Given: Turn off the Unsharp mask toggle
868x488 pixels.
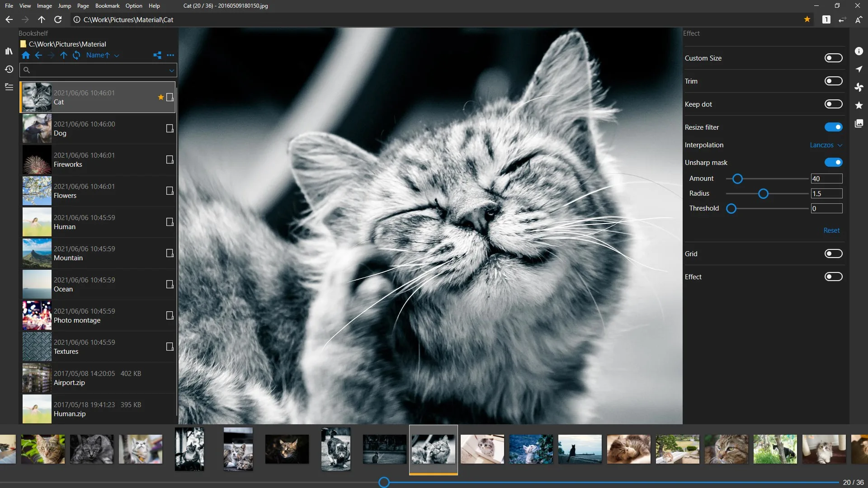Looking at the screenshot, I should (833, 162).
